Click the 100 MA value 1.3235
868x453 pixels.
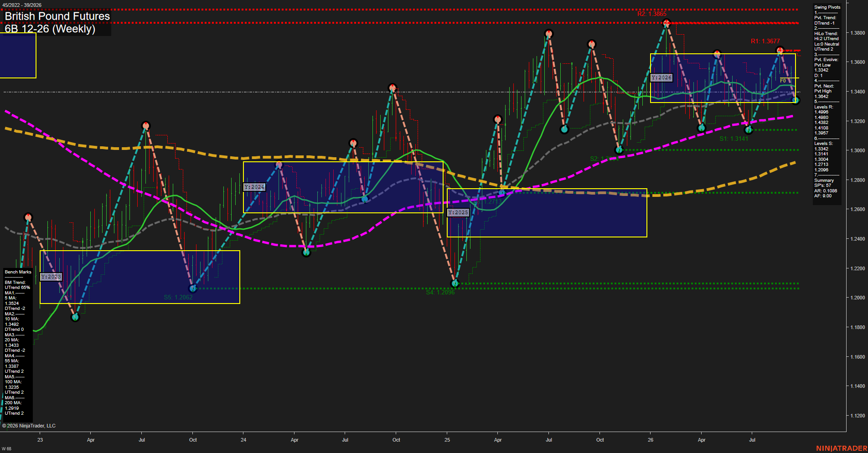coord(11,387)
